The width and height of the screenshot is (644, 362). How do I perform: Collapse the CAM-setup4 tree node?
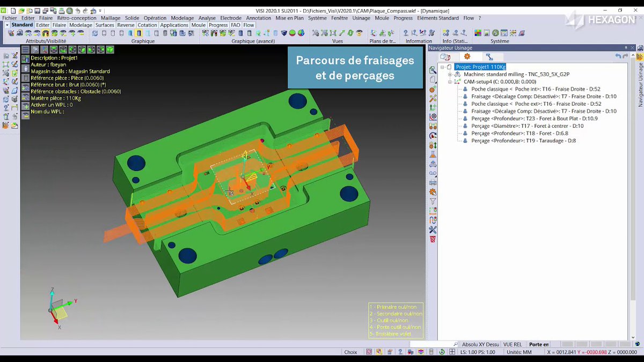click(x=450, y=81)
